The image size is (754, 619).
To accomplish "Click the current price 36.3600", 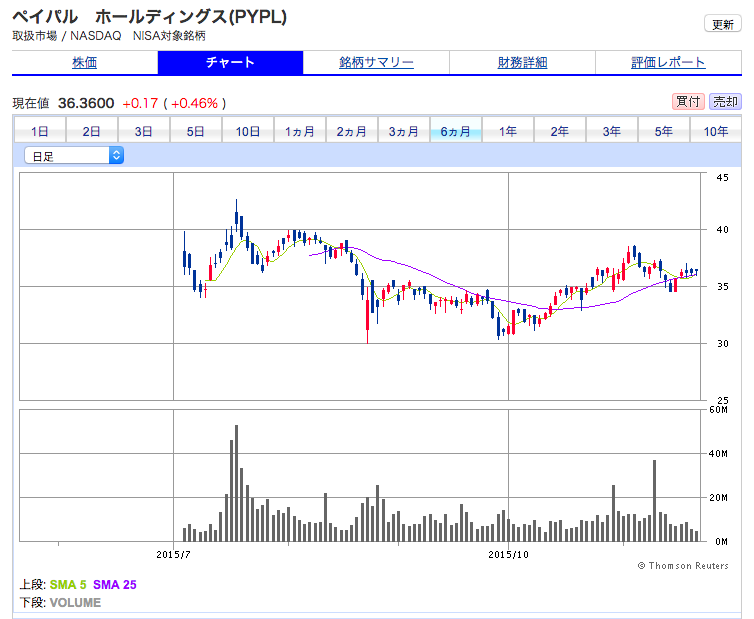I will click(x=86, y=103).
